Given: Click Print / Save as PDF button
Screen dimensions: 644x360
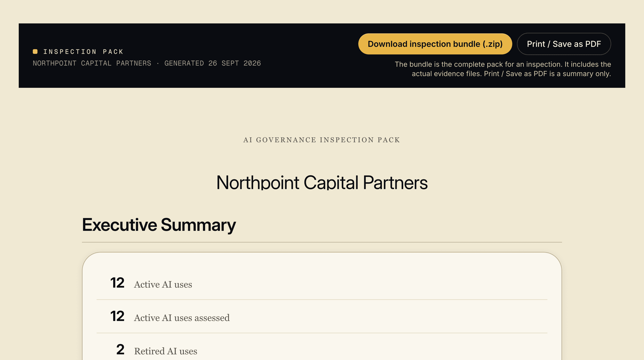Looking at the screenshot, I should [x=564, y=44].
